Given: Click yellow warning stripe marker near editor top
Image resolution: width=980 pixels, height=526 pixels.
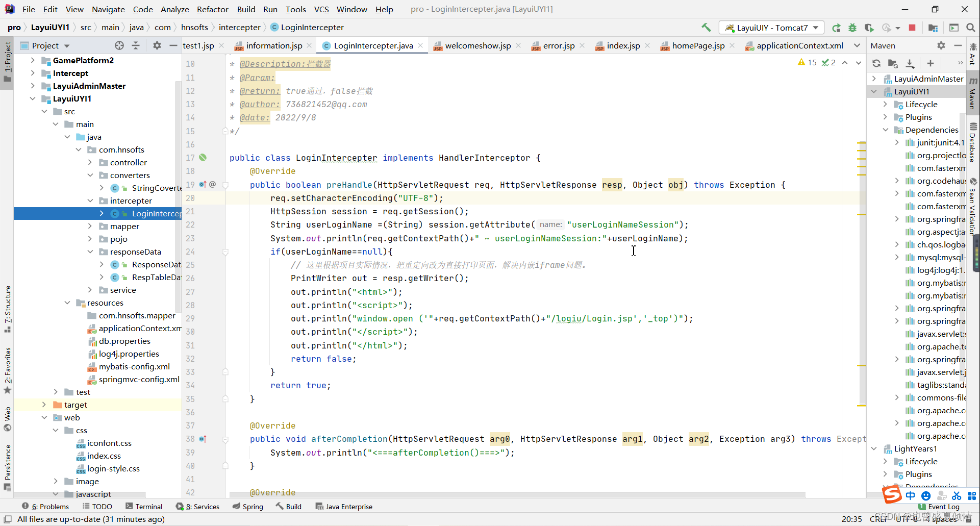Looking at the screenshot, I should (x=862, y=144).
